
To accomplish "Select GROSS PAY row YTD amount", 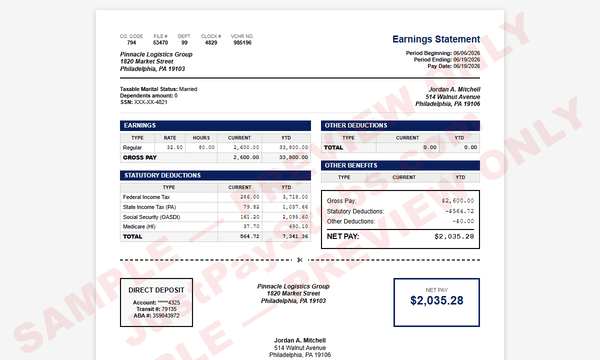I will point(293,157).
